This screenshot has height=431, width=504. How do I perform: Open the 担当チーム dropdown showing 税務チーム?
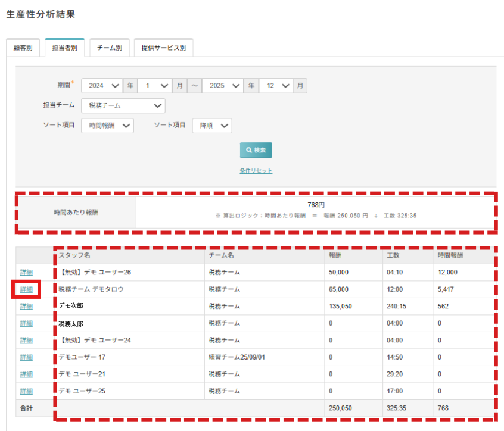(123, 105)
